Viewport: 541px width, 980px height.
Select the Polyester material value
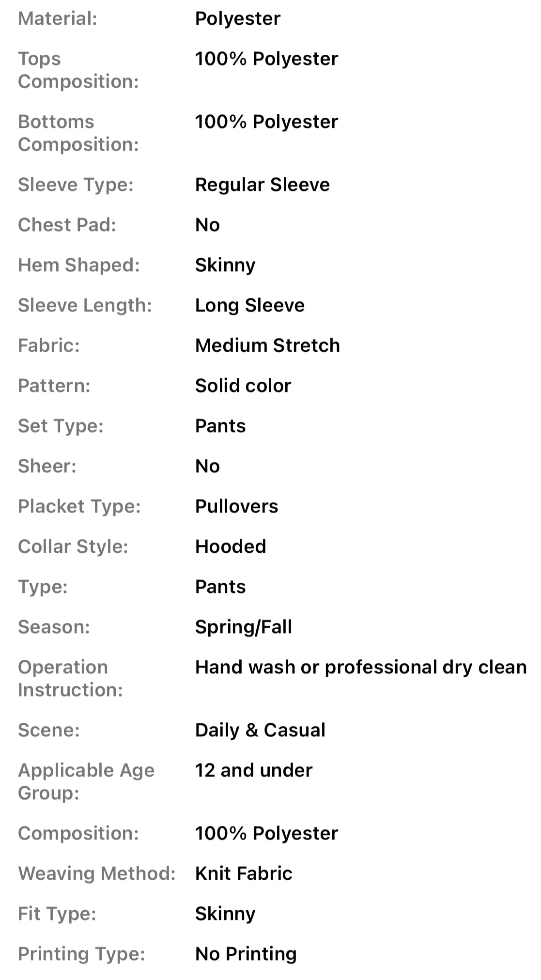click(237, 19)
